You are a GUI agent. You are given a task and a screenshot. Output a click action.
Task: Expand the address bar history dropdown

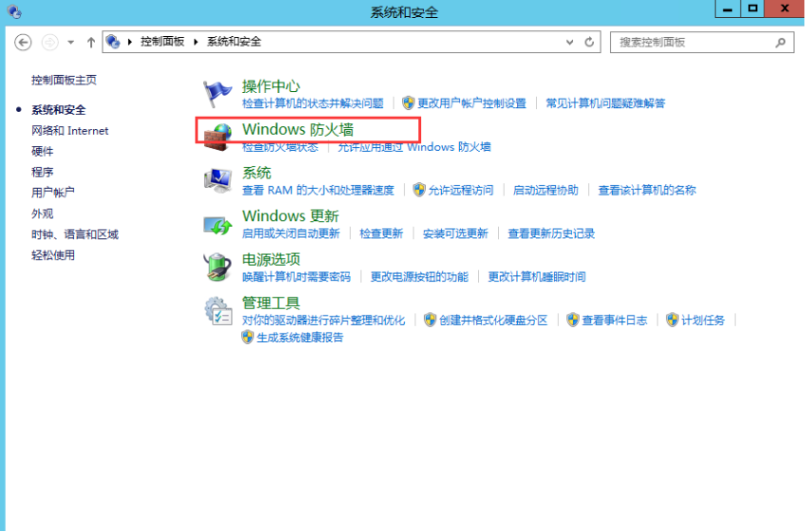pos(570,42)
